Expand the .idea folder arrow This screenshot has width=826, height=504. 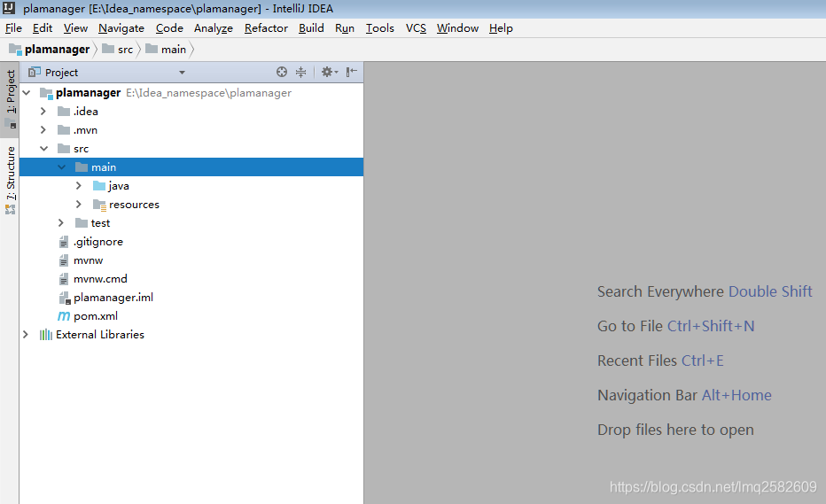coord(43,111)
